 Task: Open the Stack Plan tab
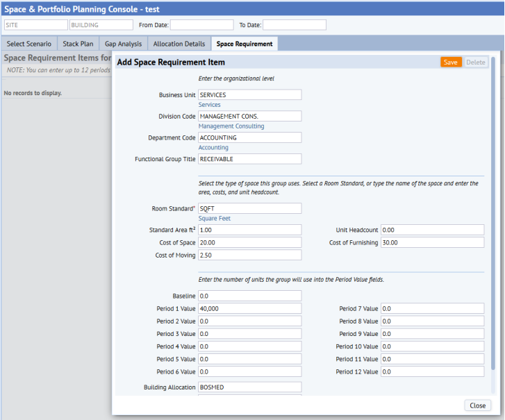click(x=78, y=44)
